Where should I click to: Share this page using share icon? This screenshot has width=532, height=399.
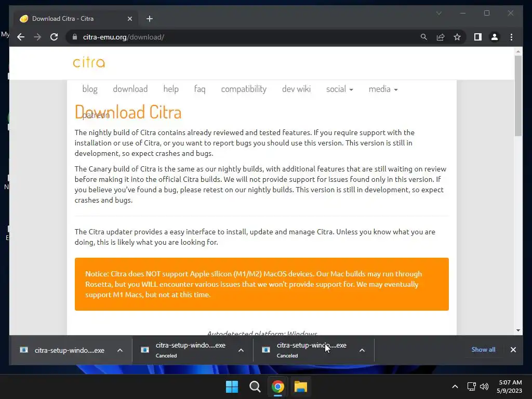(441, 37)
